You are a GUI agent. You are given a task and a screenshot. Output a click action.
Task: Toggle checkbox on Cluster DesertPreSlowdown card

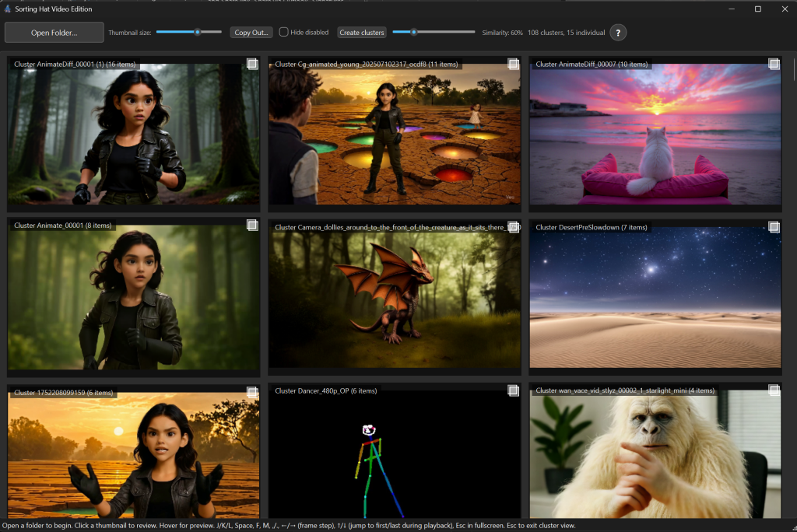(x=774, y=226)
